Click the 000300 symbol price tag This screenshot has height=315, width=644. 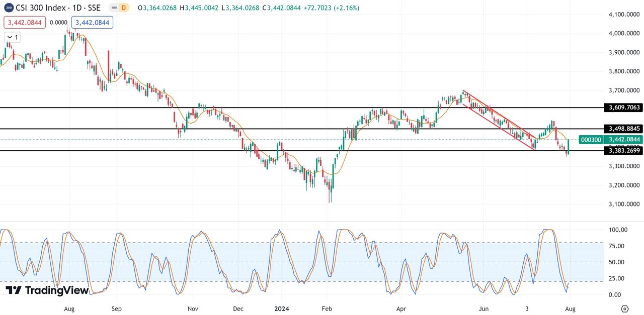(x=590, y=140)
